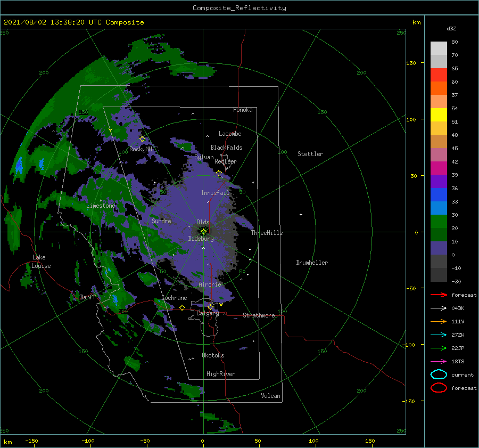Click the Calgary city label
The height and width of the screenshot is (448, 479).
(x=208, y=313)
